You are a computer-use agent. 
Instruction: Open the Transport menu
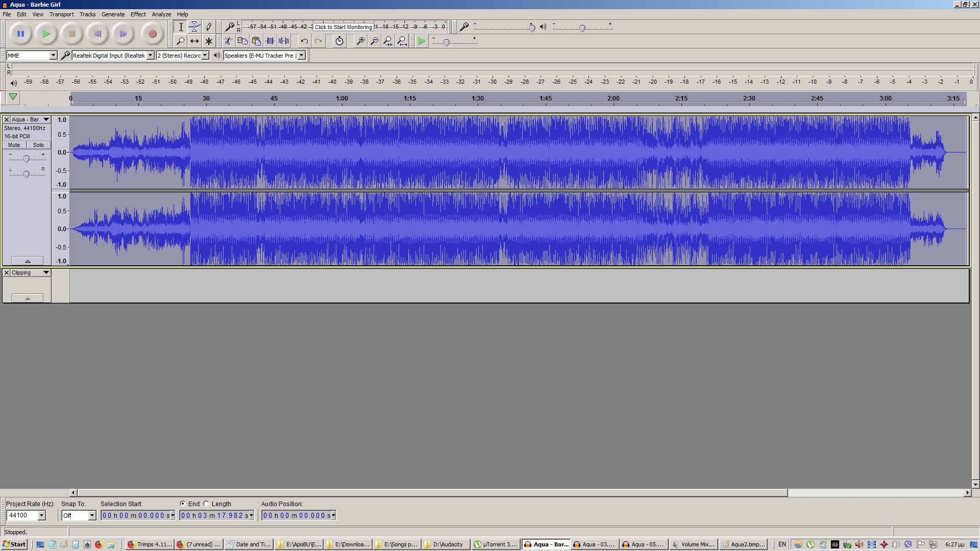pyautogui.click(x=61, y=14)
